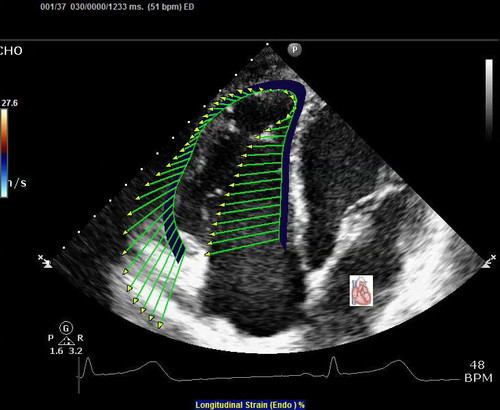Click the velocity color scale bar
The height and width of the screenshot is (410, 500).
4,153
